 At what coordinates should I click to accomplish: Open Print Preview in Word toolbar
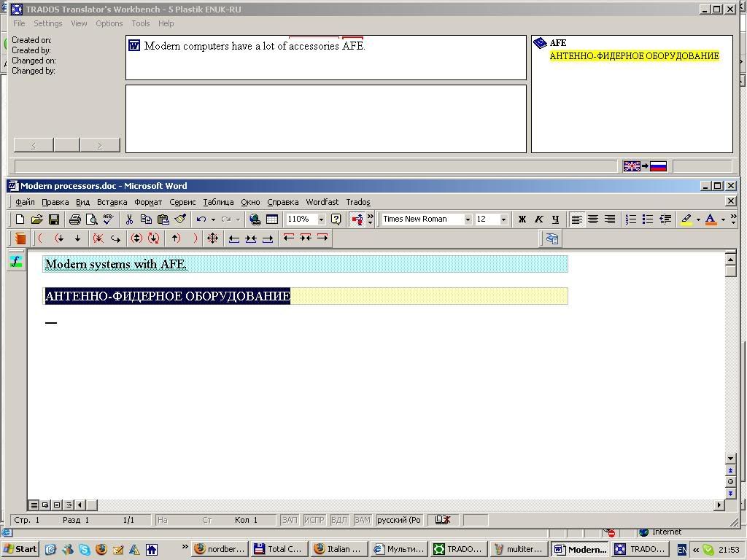pyautogui.click(x=91, y=219)
